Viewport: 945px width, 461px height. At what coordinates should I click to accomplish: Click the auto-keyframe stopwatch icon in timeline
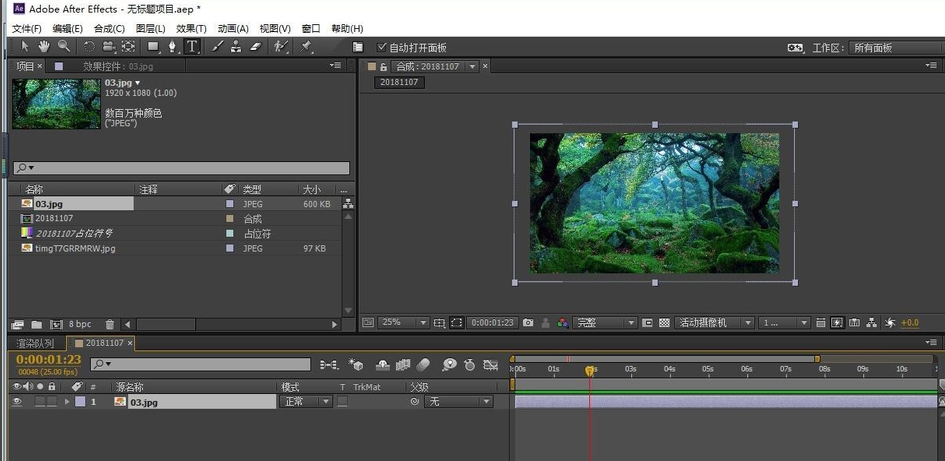click(469, 365)
